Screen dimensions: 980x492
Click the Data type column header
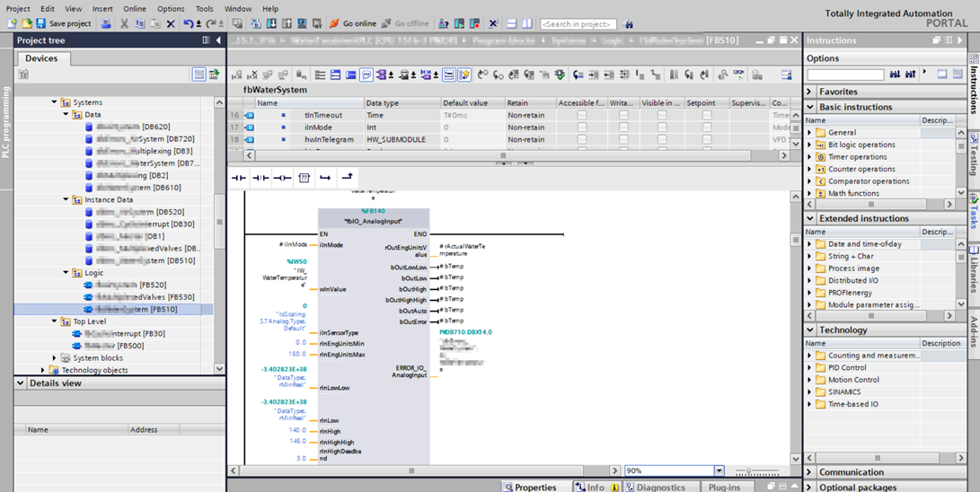[x=402, y=103]
